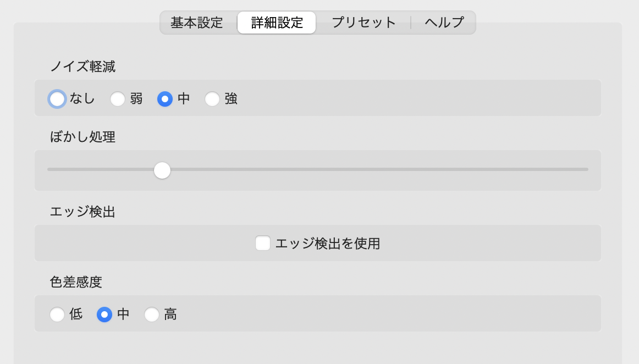
Task: Return to basic settings via 基本設定 tab
Action: coord(196,23)
